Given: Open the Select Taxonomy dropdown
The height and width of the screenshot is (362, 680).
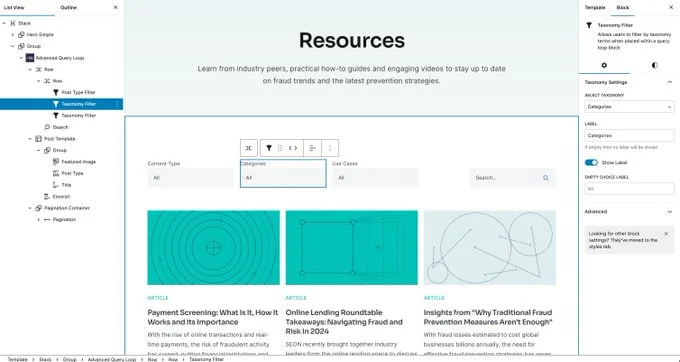Looking at the screenshot, I should click(629, 107).
